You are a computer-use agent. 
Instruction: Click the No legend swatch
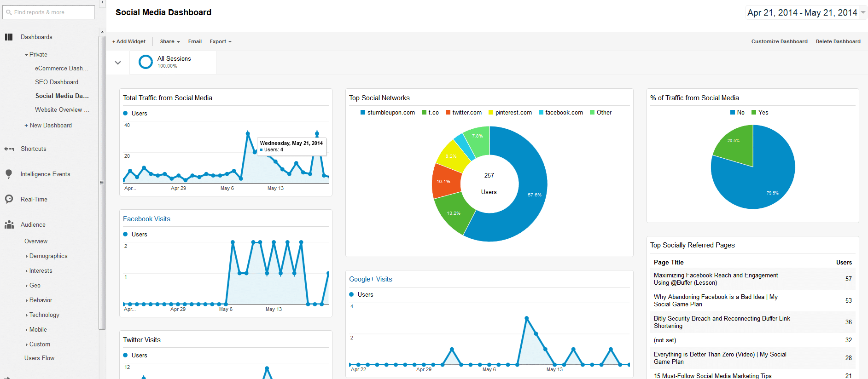coord(733,112)
